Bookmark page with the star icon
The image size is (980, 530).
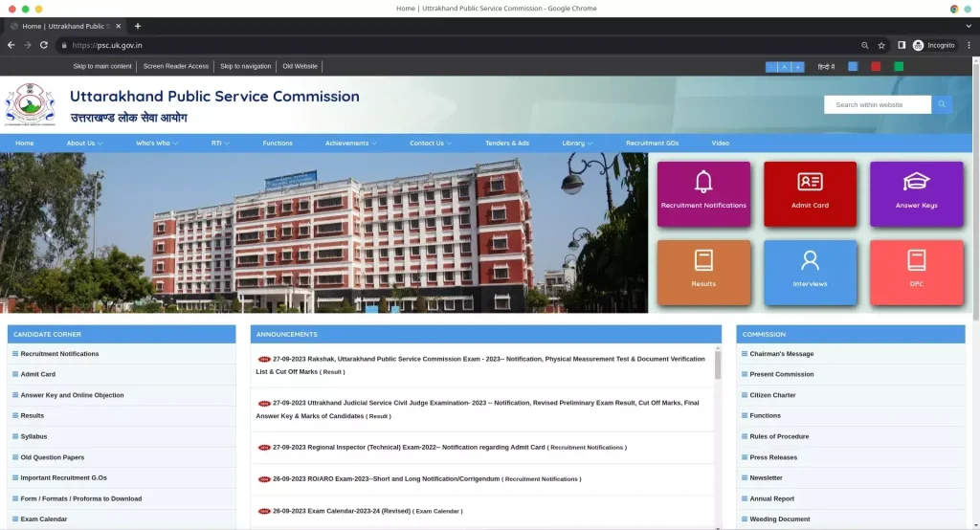pyautogui.click(x=881, y=45)
